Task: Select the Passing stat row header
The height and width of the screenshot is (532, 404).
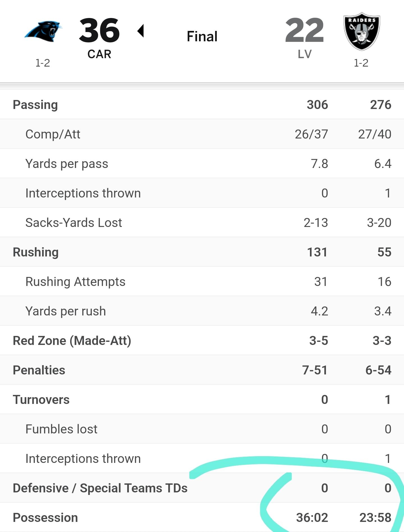Action: [35, 105]
